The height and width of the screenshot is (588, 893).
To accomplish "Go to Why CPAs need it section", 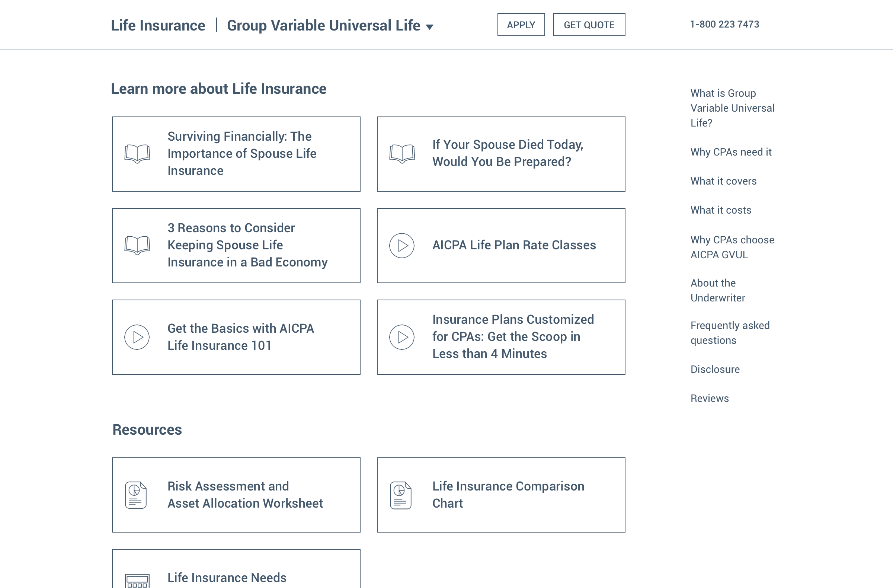I will 730,152.
